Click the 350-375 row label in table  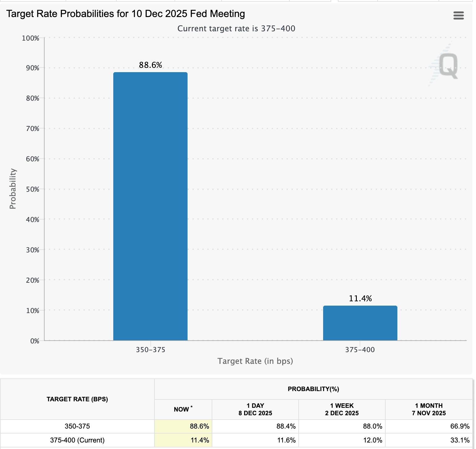click(77, 426)
